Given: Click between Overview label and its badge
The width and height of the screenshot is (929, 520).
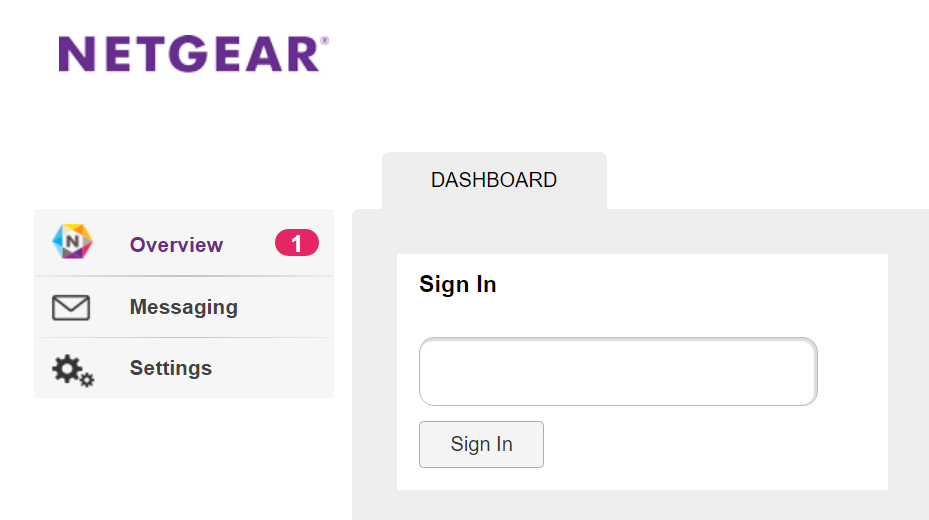Looking at the screenshot, I should click(249, 243).
